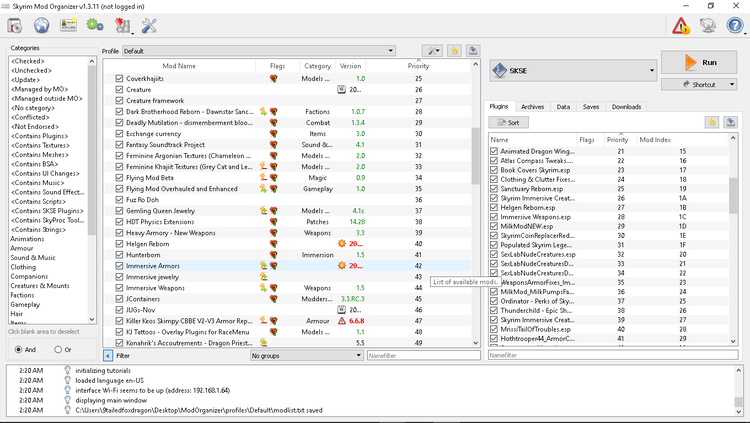Switch to the Archives tab

532,107
